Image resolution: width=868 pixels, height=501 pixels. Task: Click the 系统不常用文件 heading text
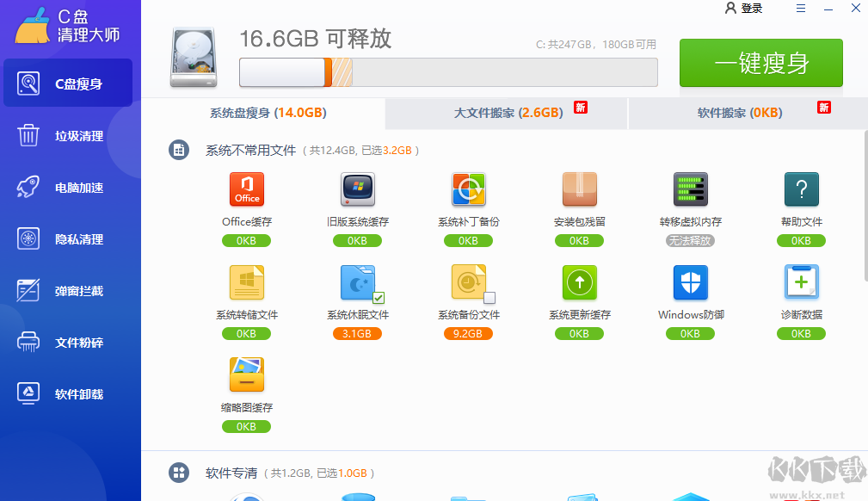[x=251, y=150]
